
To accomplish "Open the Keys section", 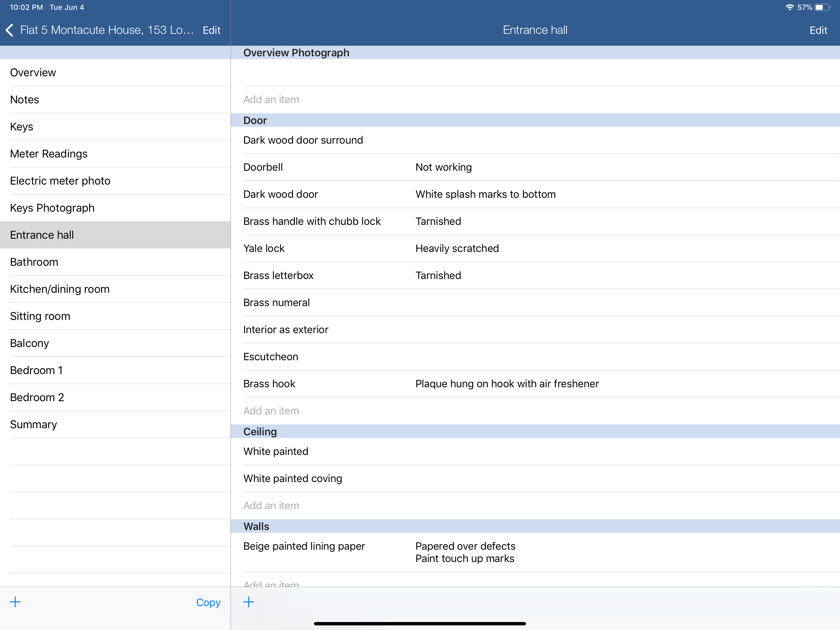I will point(115,126).
